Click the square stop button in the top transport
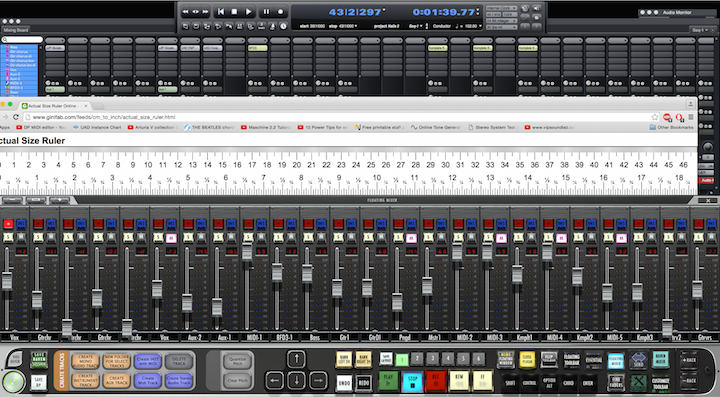Screen dimensions: 720x397 [234, 12]
